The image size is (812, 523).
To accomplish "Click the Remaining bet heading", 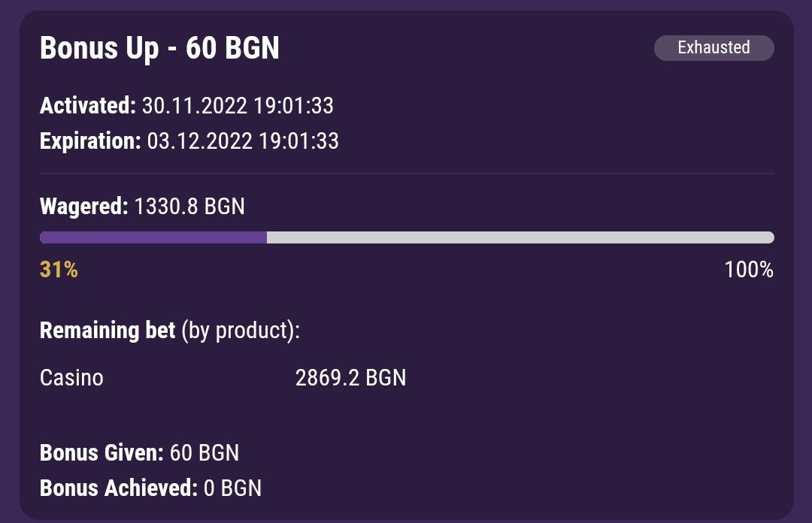I will click(108, 330).
